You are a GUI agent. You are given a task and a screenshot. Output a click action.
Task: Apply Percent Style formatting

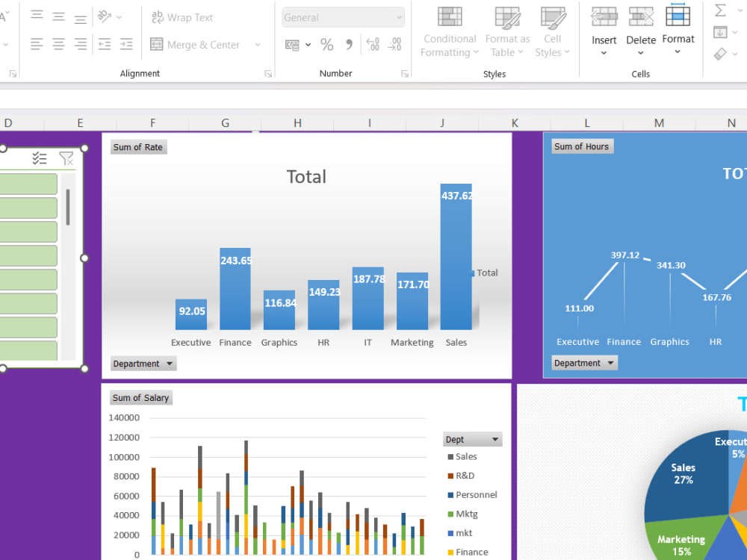tap(327, 45)
